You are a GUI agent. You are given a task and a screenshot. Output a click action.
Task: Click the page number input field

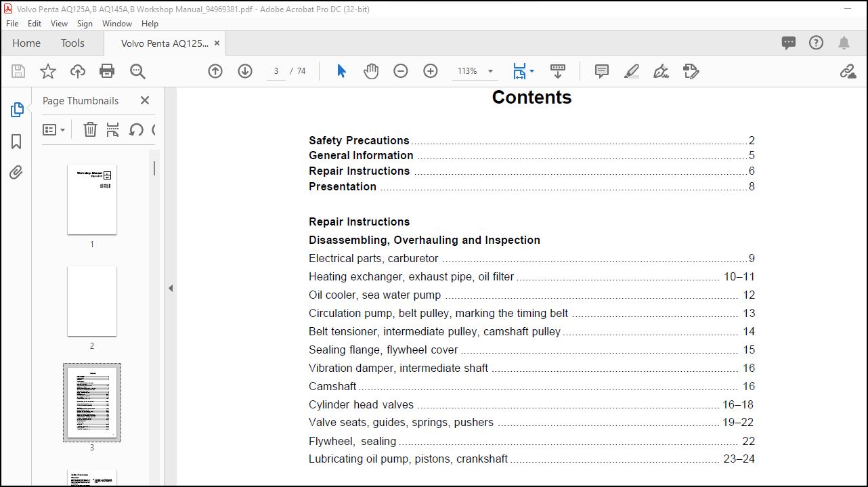(276, 71)
